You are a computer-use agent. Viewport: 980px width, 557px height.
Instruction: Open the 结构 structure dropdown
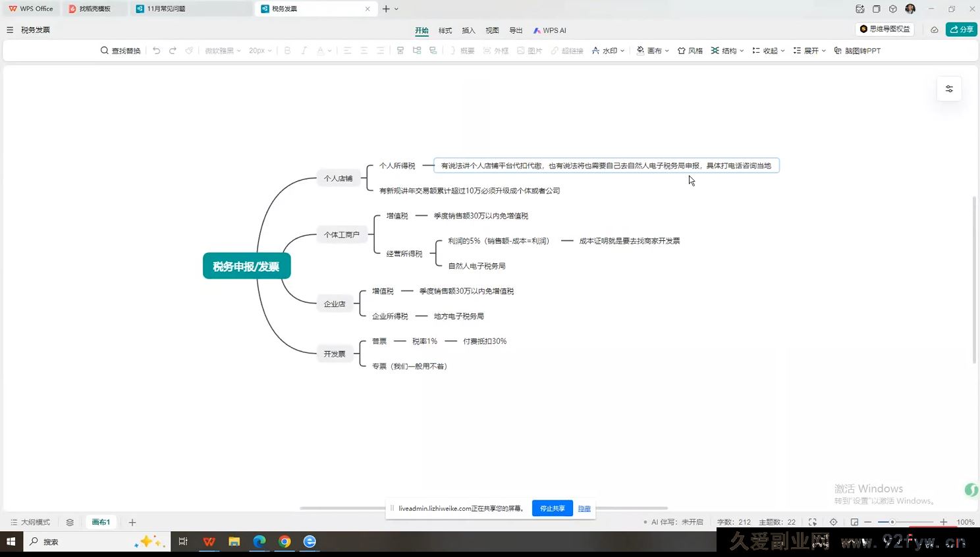coord(727,51)
